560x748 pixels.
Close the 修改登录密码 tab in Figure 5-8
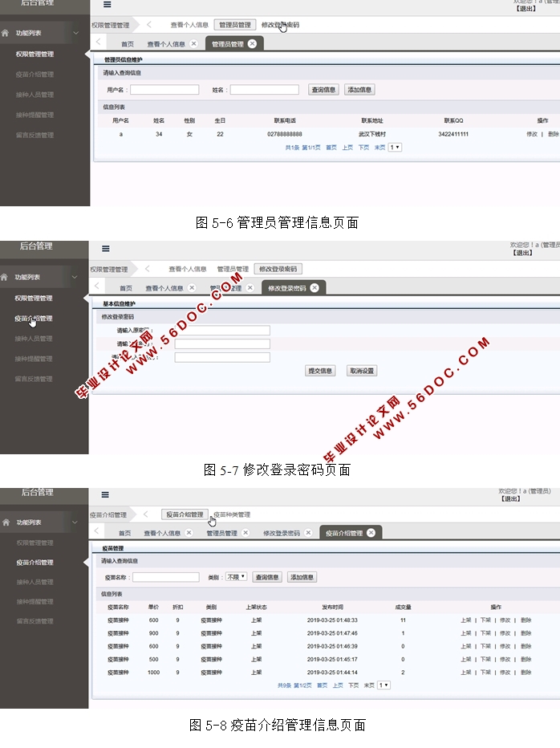point(308,532)
